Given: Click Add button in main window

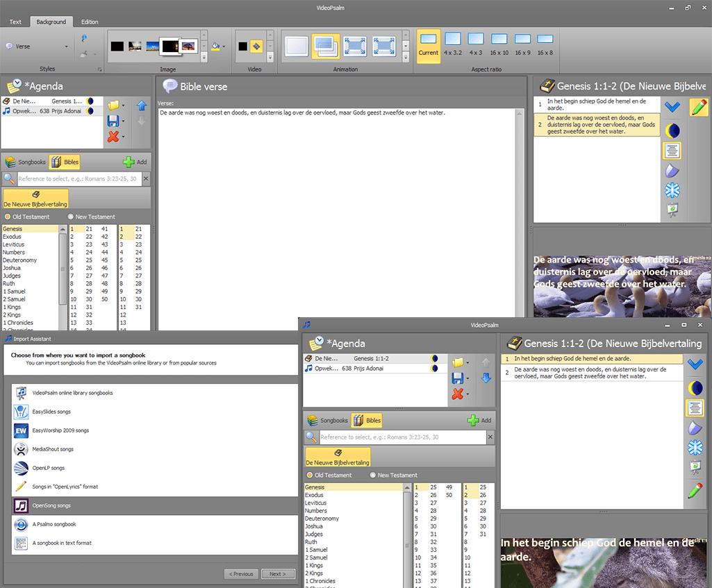Looking at the screenshot, I should click(135, 162).
